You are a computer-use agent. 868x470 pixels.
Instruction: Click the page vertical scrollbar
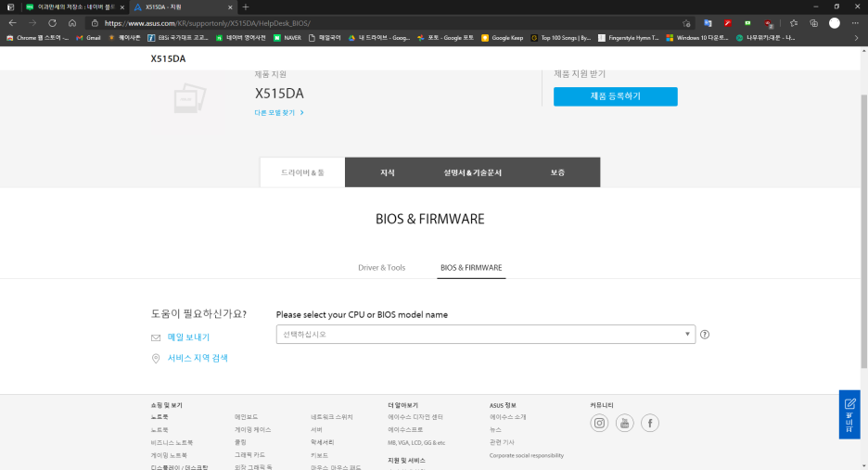[863, 232]
